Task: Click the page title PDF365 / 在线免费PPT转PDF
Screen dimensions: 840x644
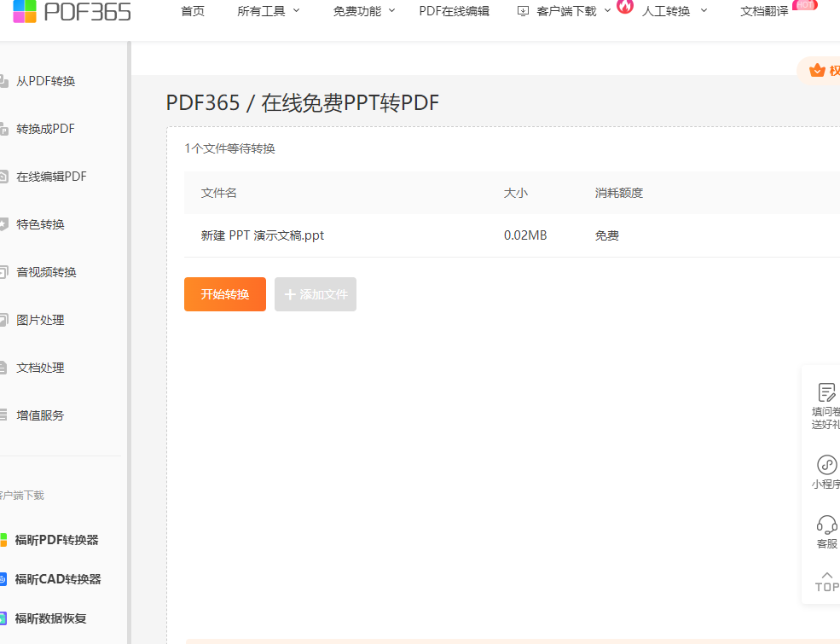Action: click(x=302, y=103)
